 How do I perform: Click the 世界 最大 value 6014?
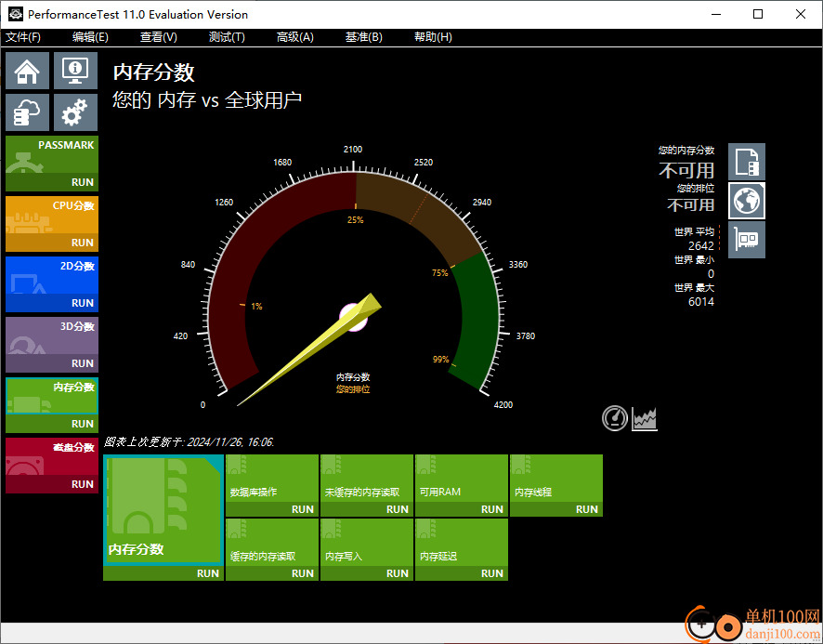pyautogui.click(x=700, y=302)
